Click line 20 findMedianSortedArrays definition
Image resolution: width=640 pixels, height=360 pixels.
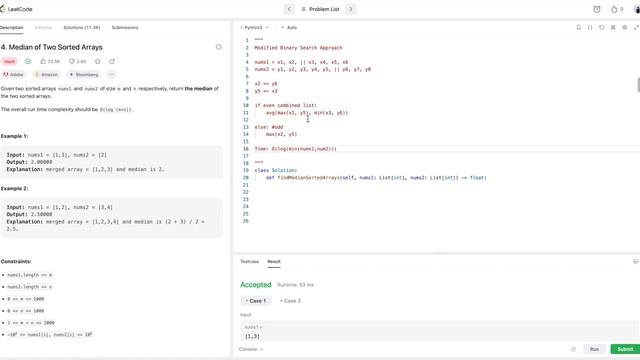(376, 178)
